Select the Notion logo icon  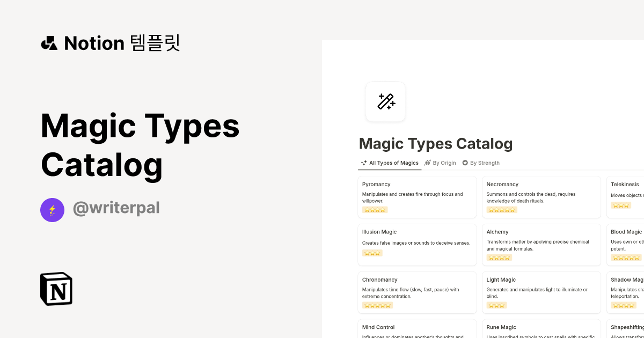pos(56,289)
